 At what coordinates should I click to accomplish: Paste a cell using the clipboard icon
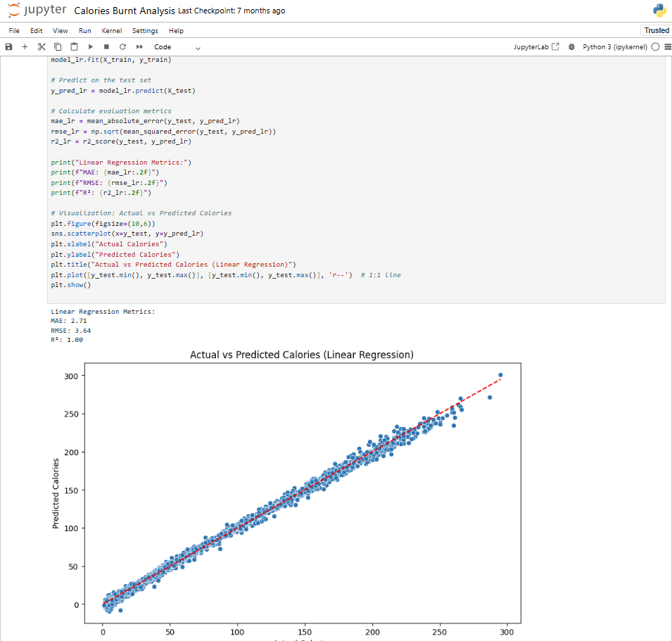[x=74, y=46]
